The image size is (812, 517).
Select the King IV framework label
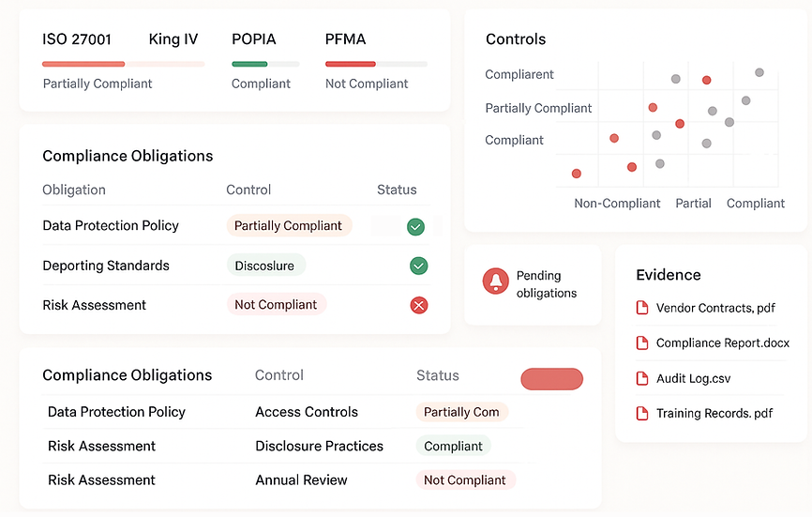173,39
